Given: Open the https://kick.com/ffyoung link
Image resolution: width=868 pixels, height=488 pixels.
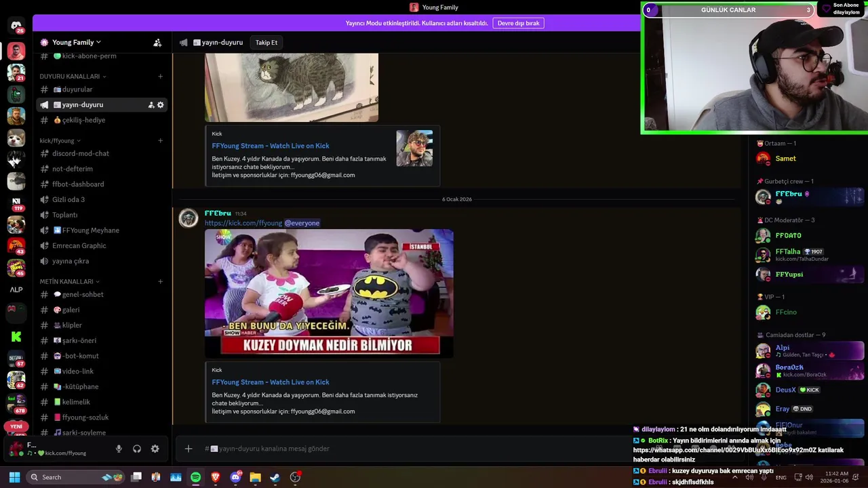Looking at the screenshot, I should coord(243,223).
